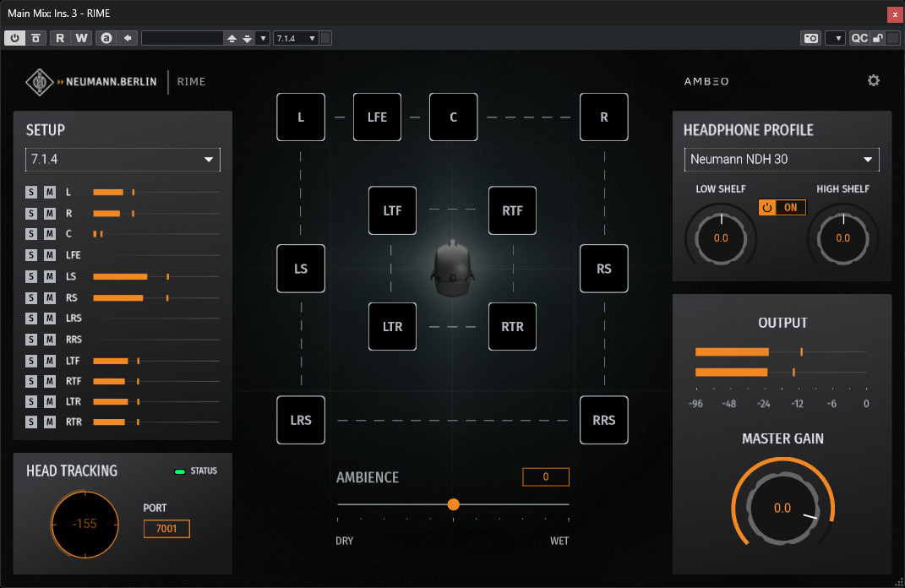Click the camera snapshot icon
Image resolution: width=905 pixels, height=588 pixels.
(811, 38)
